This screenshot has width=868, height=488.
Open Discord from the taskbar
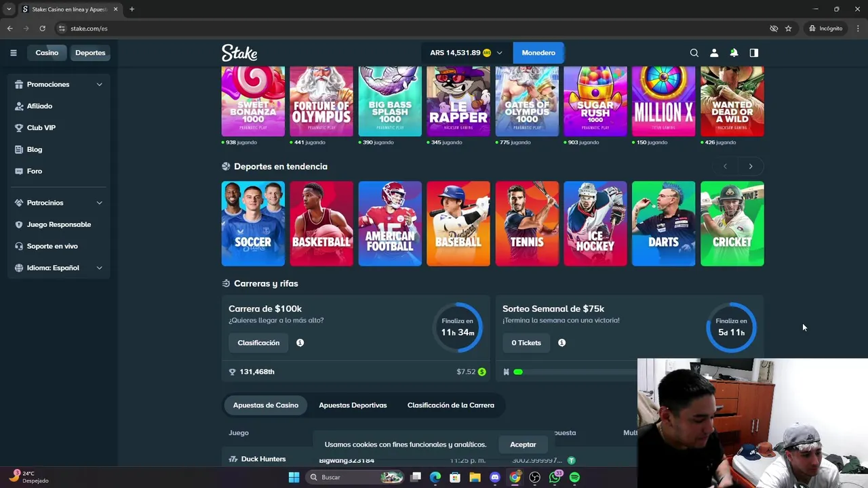[495, 477]
